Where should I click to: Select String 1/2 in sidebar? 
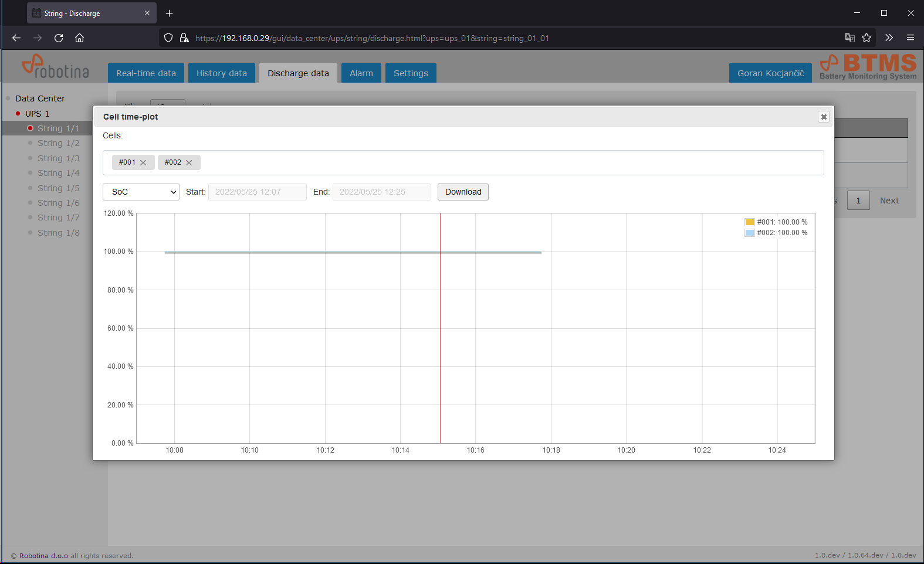click(58, 143)
